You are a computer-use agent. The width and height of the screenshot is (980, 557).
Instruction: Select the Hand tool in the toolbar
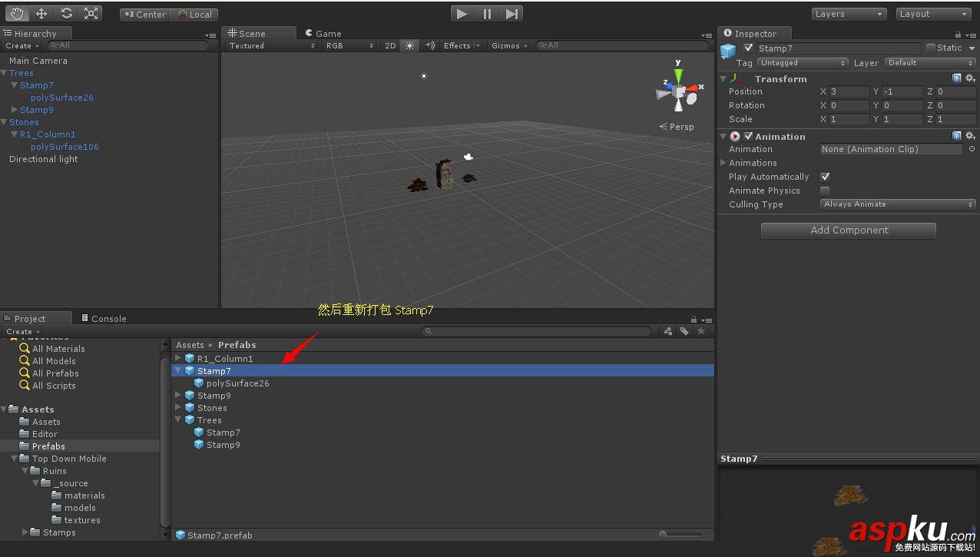(17, 13)
